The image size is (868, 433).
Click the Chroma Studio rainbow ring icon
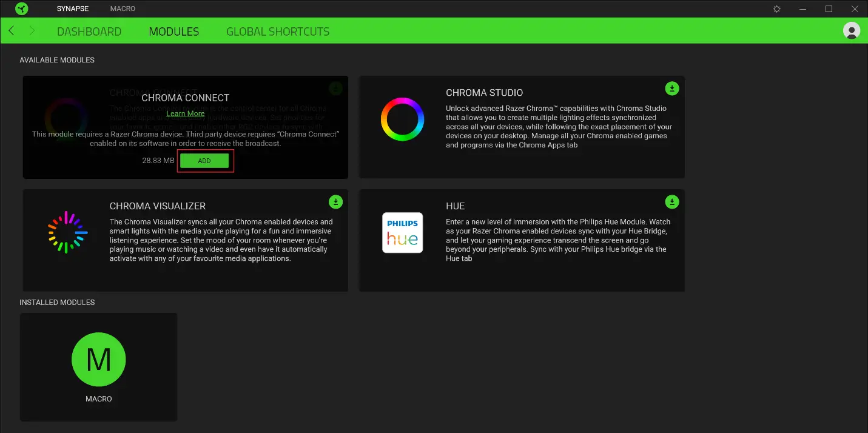(402, 119)
